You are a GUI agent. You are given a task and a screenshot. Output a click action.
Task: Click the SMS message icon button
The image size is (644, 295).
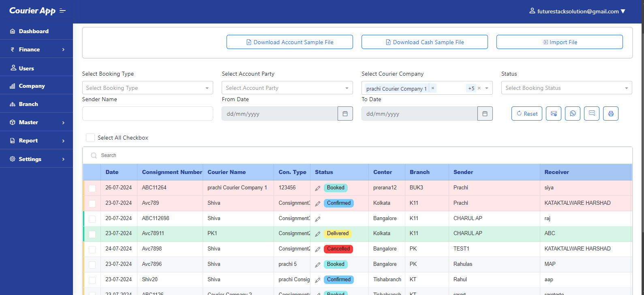pos(591,114)
